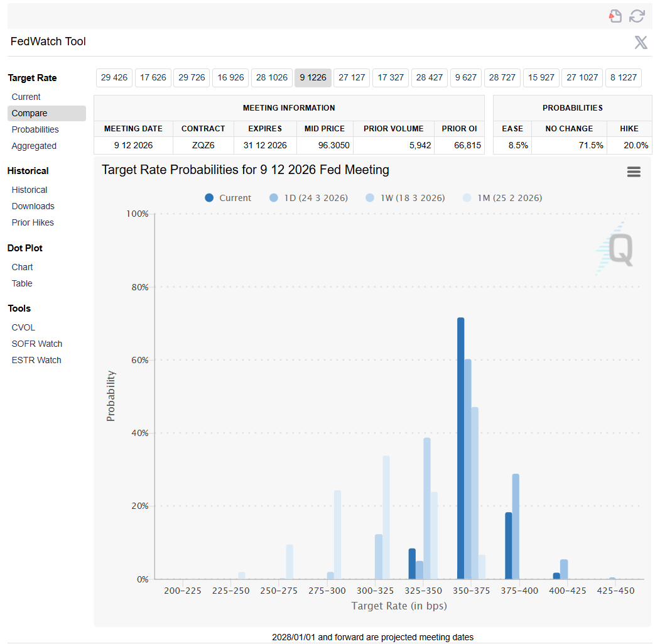This screenshot has width=655, height=644.
Task: Click the refresh data icon
Action: [637, 16]
